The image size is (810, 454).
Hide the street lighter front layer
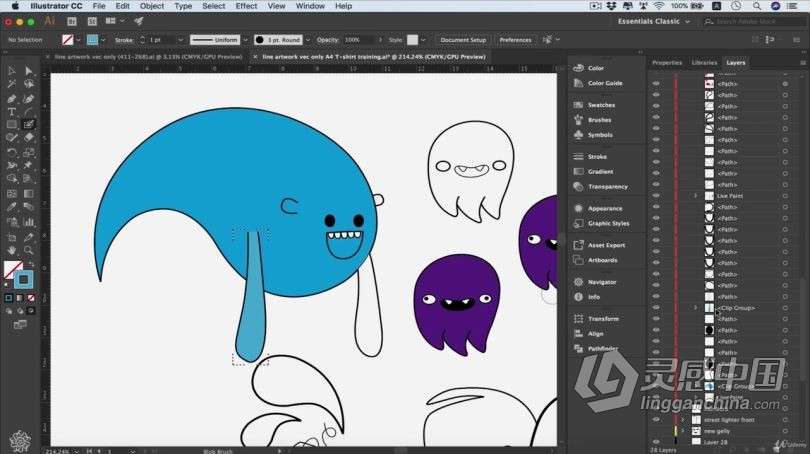[656, 419]
